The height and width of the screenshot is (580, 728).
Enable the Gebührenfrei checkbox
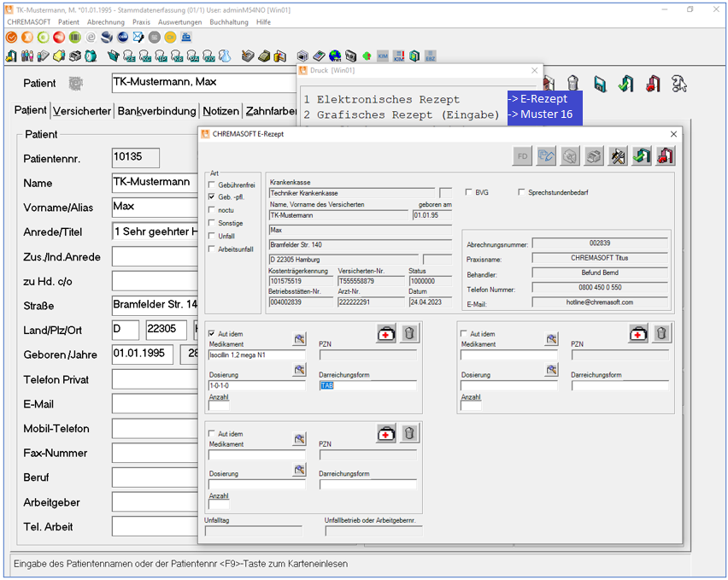[x=212, y=185]
